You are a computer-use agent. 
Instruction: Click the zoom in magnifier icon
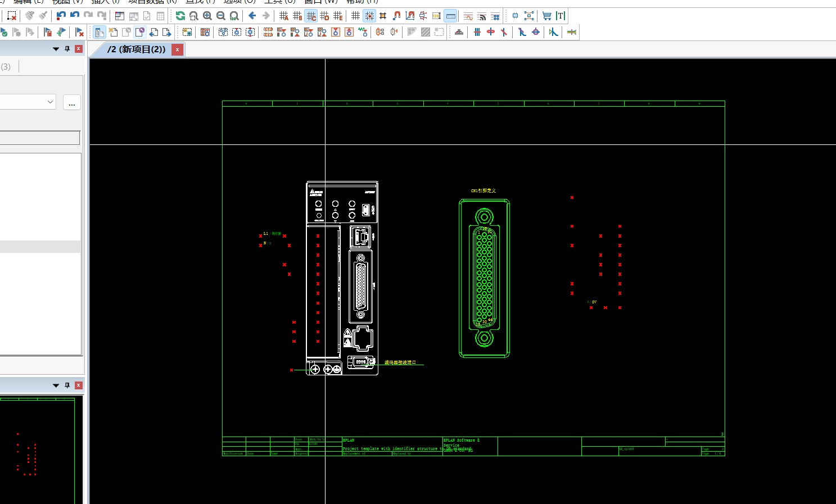tap(207, 16)
